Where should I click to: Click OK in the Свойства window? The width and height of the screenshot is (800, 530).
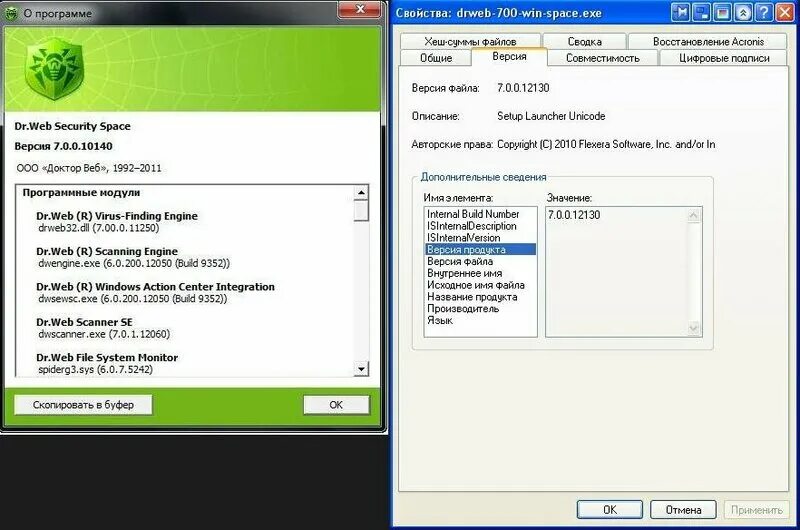point(610,510)
